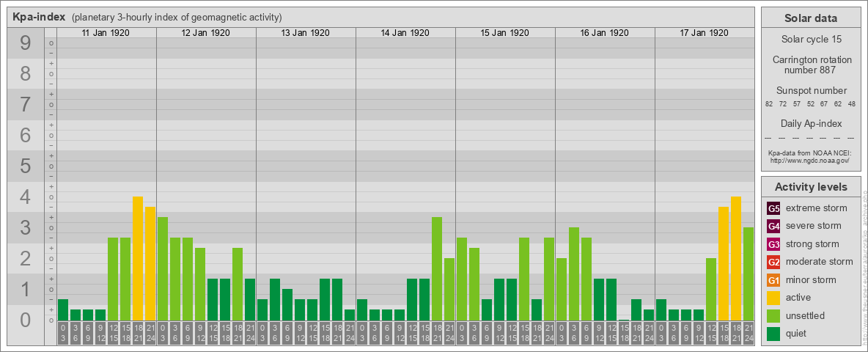The image size is (868, 352).
Task: Click the G1 minor storm badge
Action: (773, 280)
